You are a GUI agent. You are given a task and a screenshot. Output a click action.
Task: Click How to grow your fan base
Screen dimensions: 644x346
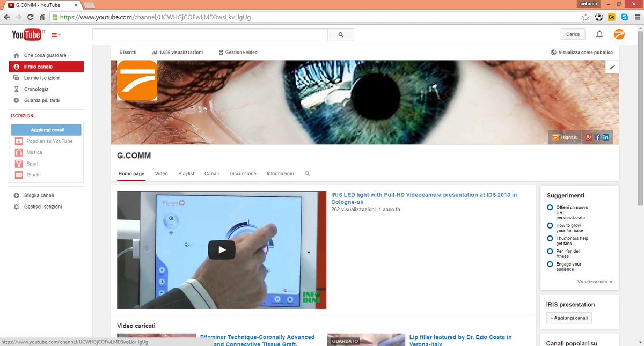[570, 228]
